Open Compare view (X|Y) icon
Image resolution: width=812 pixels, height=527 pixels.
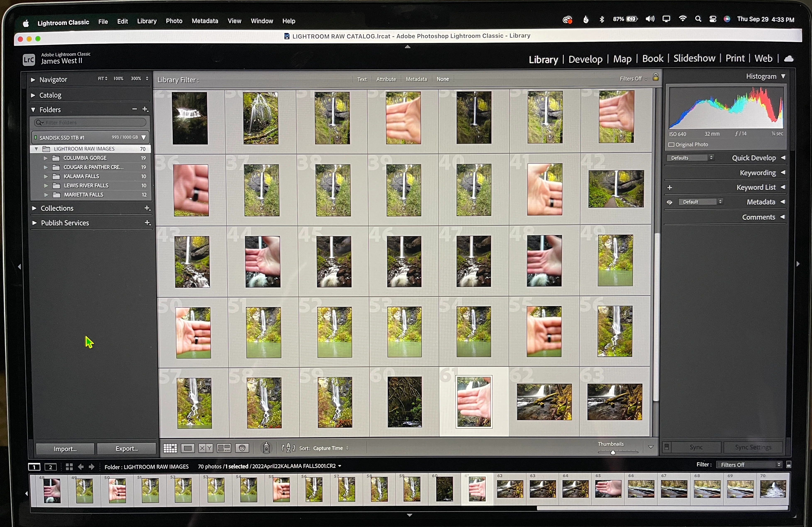coord(206,448)
